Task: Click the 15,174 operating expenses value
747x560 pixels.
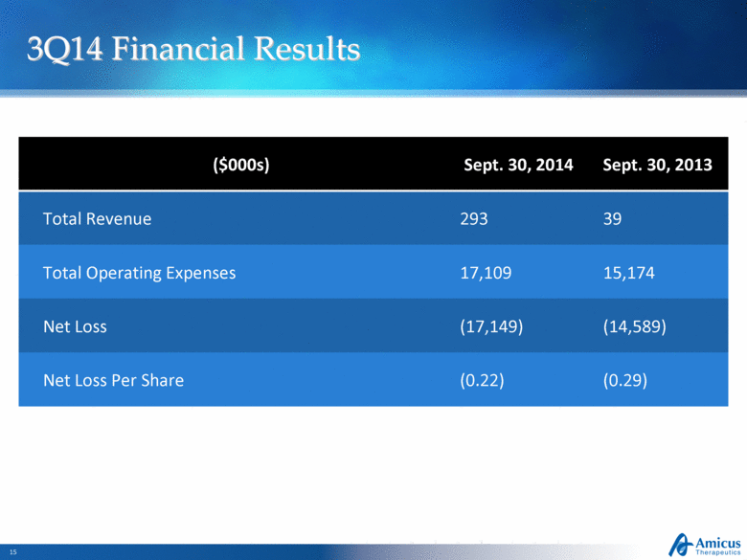Action: coord(625,272)
